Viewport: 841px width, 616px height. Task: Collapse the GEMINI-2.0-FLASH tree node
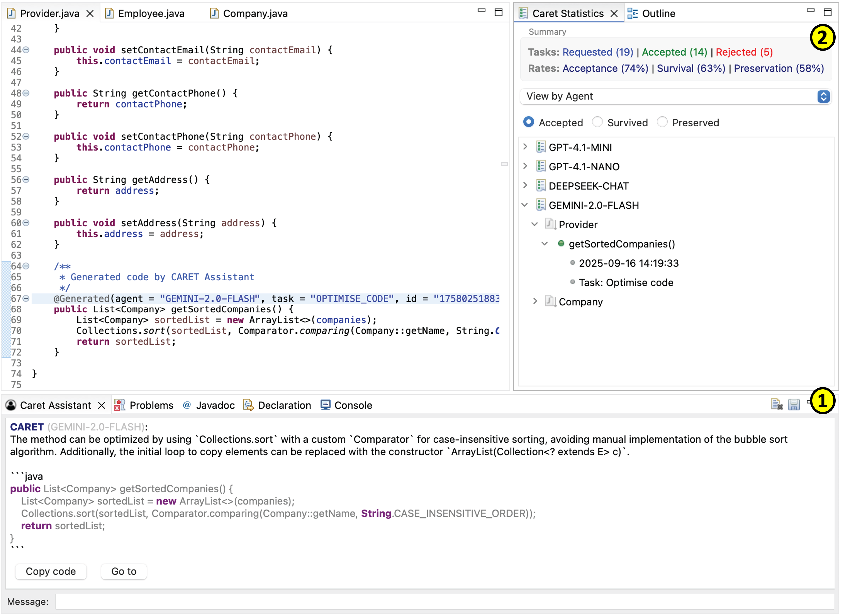(x=525, y=205)
